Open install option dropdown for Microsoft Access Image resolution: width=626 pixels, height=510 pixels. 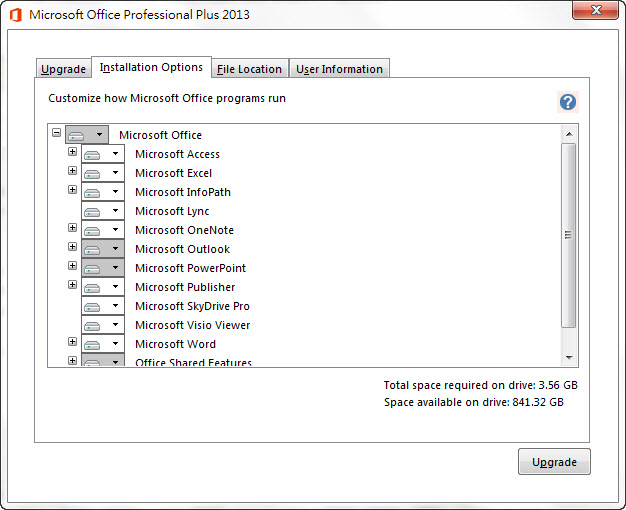(x=103, y=154)
